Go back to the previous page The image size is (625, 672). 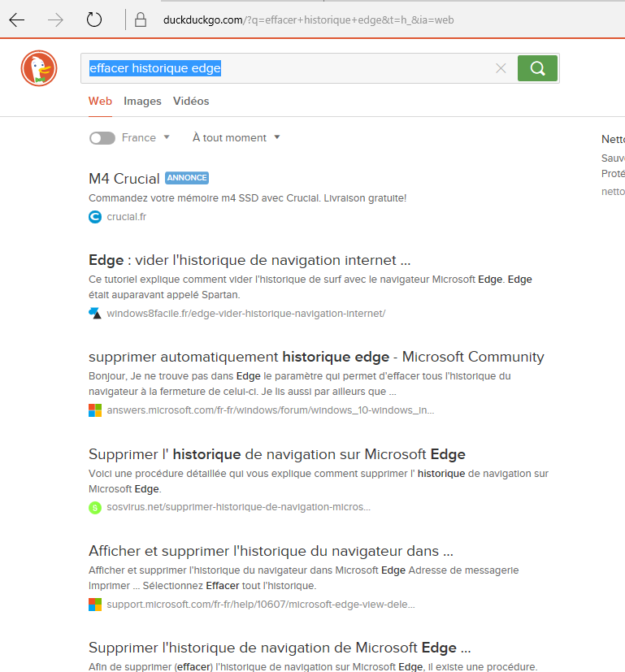click(x=17, y=20)
